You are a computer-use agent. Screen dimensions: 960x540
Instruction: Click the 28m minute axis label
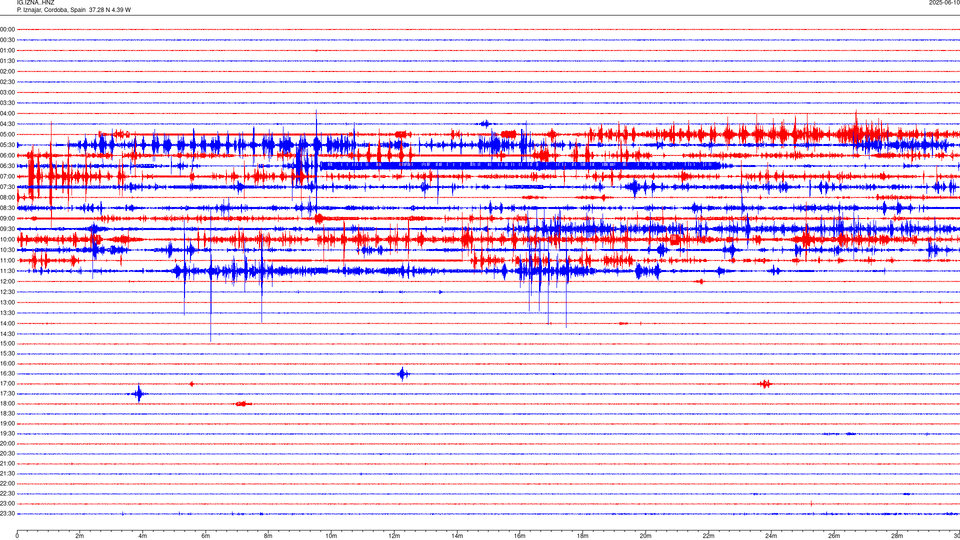pos(897,536)
